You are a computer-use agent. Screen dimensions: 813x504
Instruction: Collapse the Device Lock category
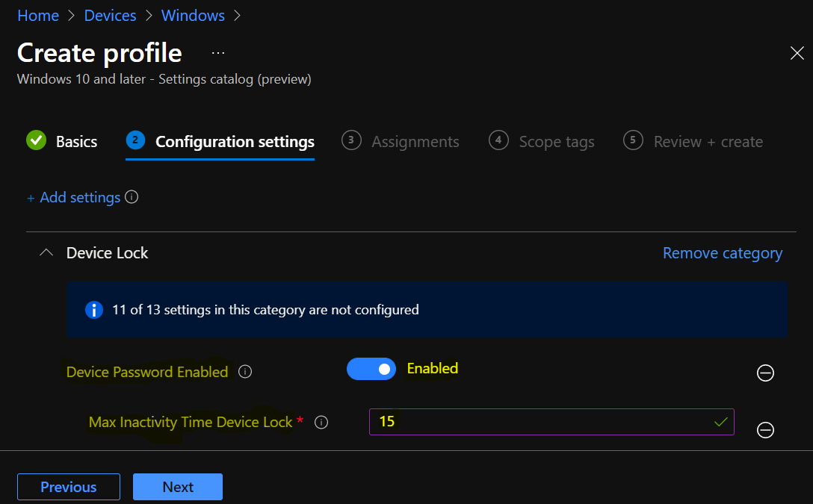pyautogui.click(x=46, y=253)
